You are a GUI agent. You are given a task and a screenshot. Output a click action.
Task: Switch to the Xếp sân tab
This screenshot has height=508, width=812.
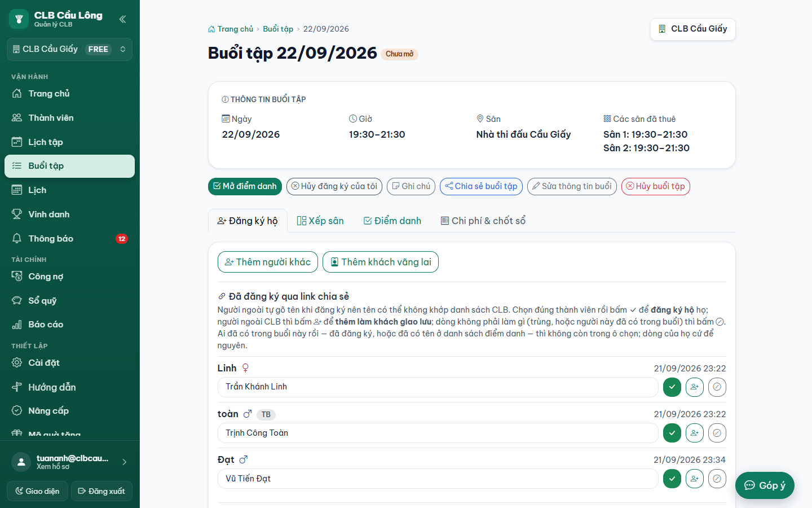click(x=320, y=221)
